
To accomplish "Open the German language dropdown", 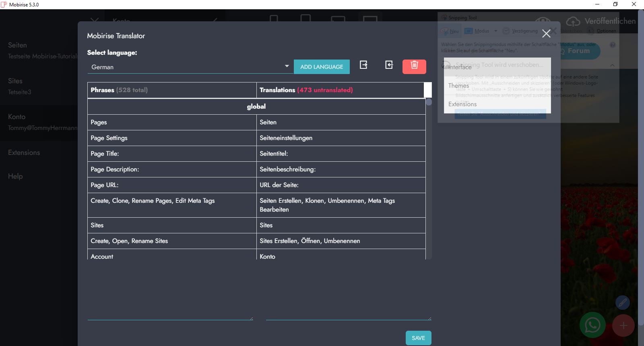I will (x=190, y=67).
